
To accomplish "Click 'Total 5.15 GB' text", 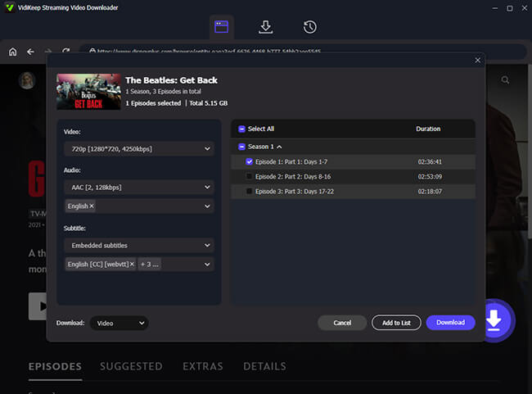I will 209,103.
